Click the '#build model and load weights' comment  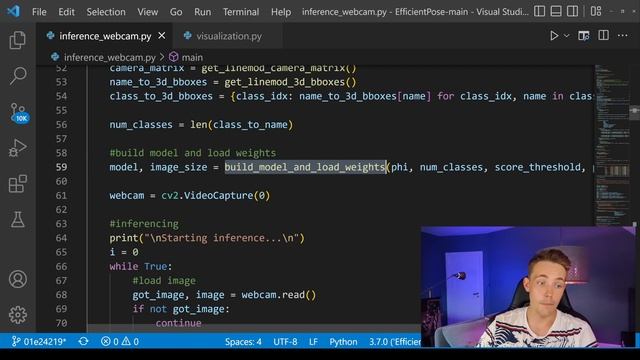[x=193, y=153]
